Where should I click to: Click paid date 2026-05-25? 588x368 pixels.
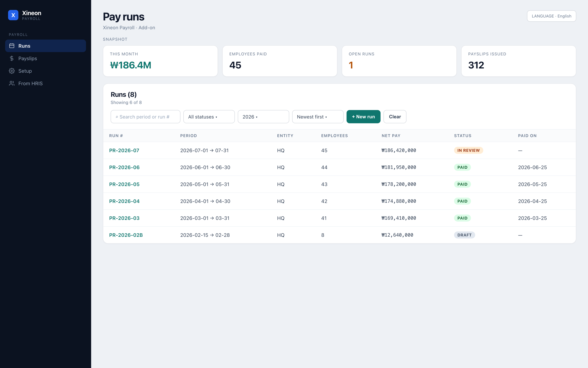532,184
